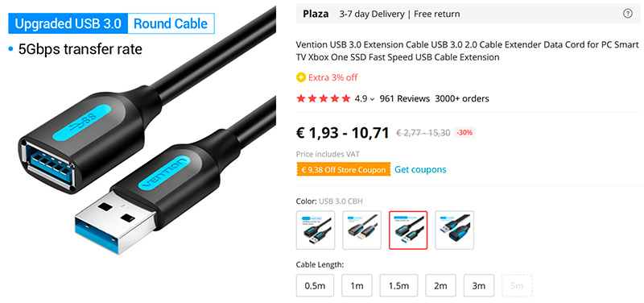The width and height of the screenshot is (644, 303).
Task: Open the 961 Reviews link
Action: 405,98
